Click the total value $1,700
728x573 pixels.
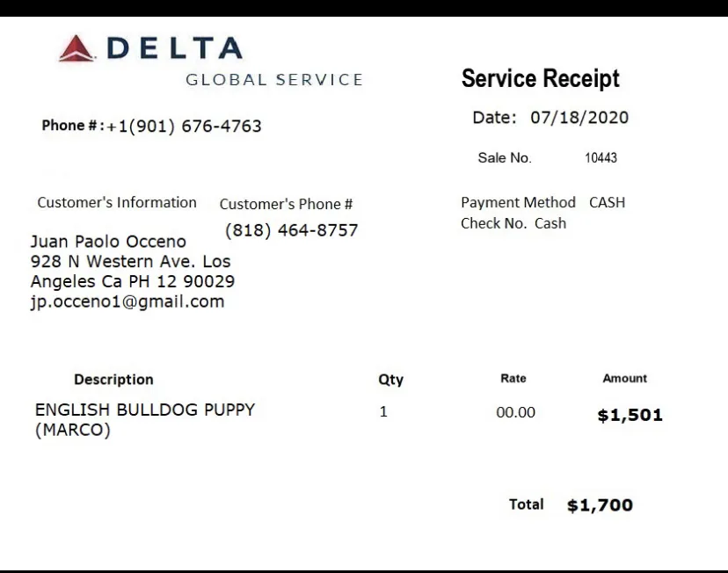pos(600,504)
